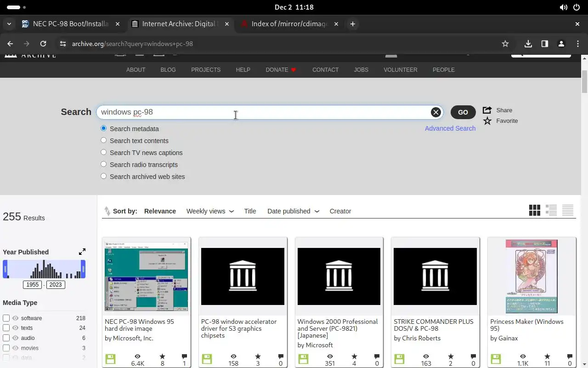Switch to Index of /mirror/cdimage tab
Screen dimensions: 588x368
pyautogui.click(x=289, y=24)
